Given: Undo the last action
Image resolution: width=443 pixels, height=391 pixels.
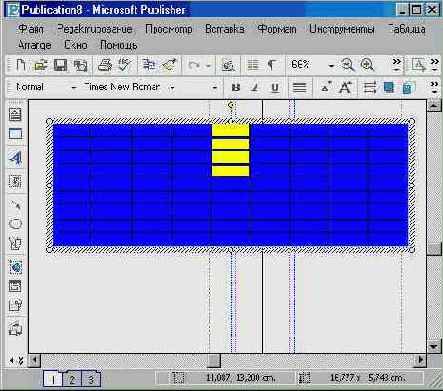Looking at the screenshot, I should [194, 65].
